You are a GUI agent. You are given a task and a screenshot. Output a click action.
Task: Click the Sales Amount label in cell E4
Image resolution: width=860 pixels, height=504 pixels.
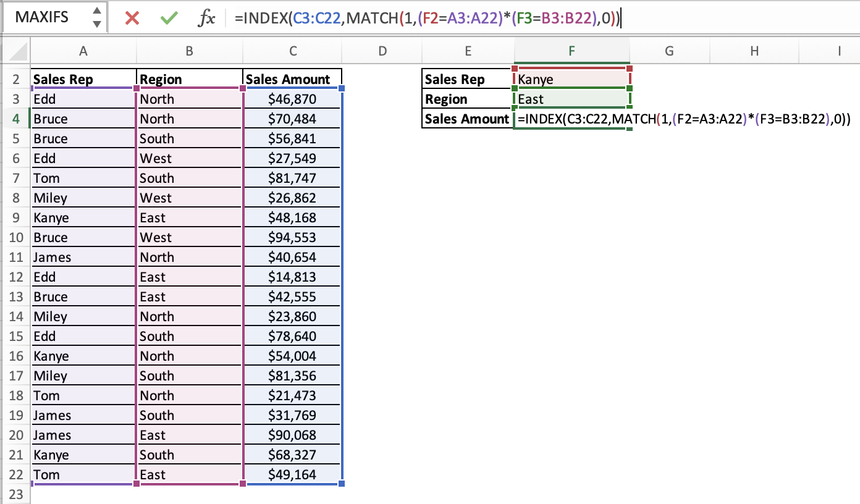(466, 119)
